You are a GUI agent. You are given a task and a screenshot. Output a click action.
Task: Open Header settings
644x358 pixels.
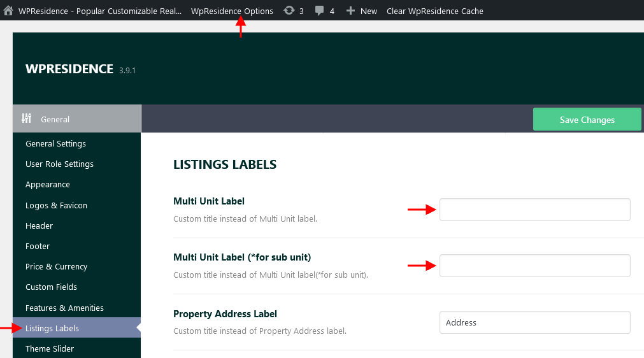click(x=39, y=226)
